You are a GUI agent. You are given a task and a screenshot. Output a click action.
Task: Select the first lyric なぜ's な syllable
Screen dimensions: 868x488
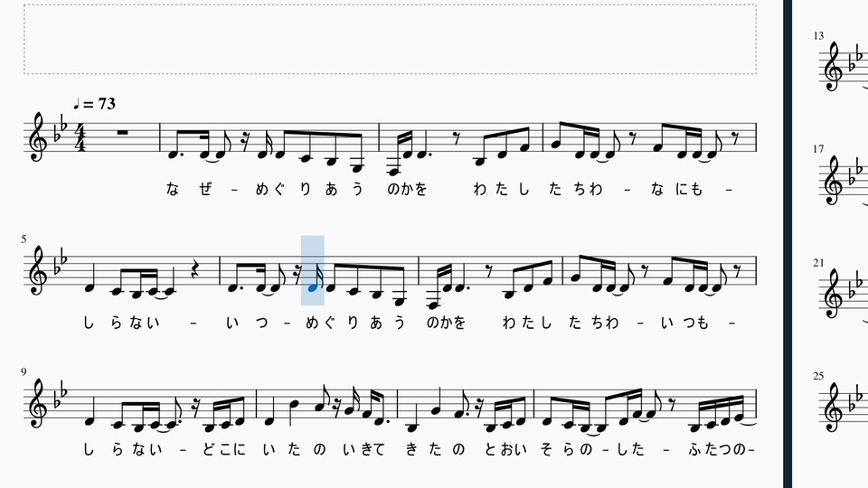pyautogui.click(x=172, y=189)
